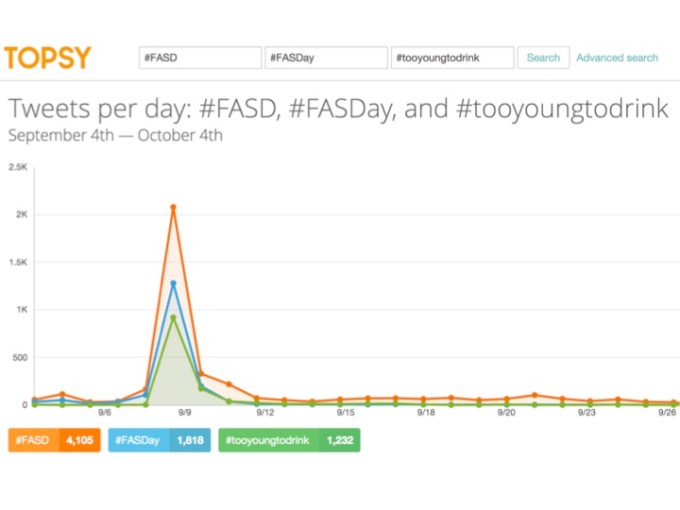Click the #tooyoungtodrink search input field
Viewport: 680px width, 510px height.
452,58
